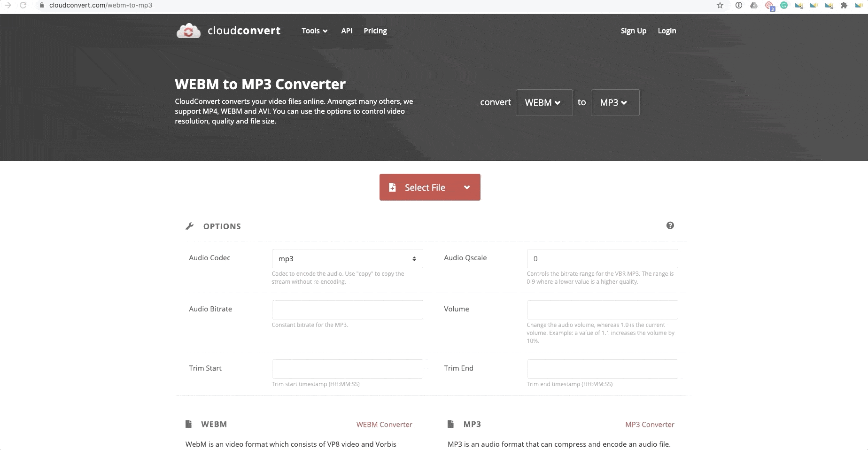Click the help question mark icon in Options
Viewport: 868px width, 450px height.
[670, 225]
